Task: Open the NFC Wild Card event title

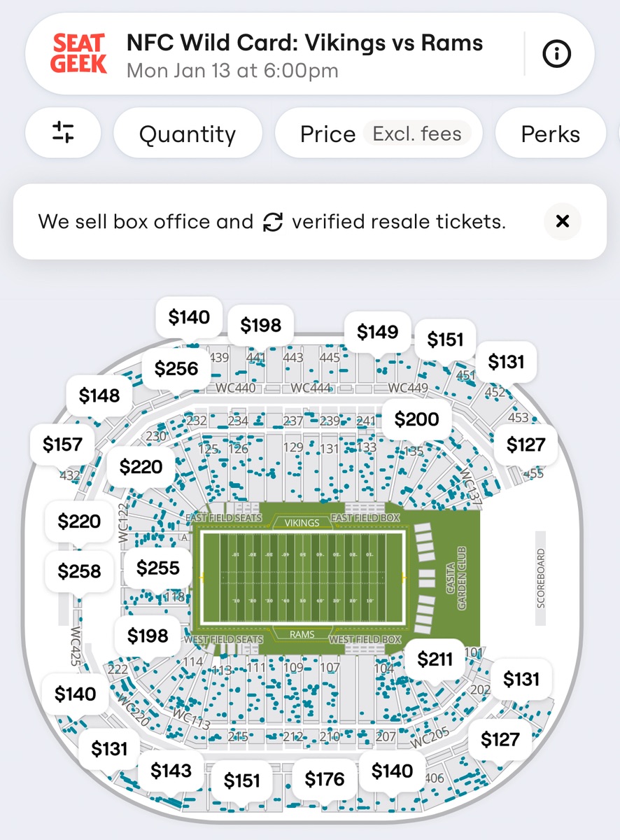Action: [x=304, y=43]
